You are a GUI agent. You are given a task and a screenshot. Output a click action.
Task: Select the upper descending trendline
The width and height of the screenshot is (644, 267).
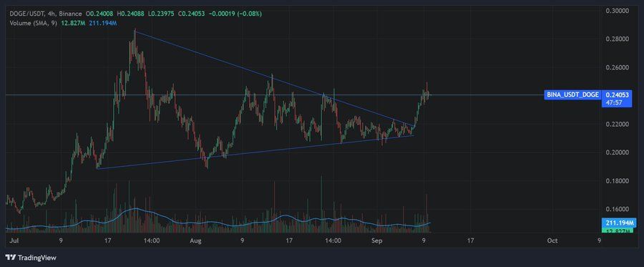[x=274, y=79]
